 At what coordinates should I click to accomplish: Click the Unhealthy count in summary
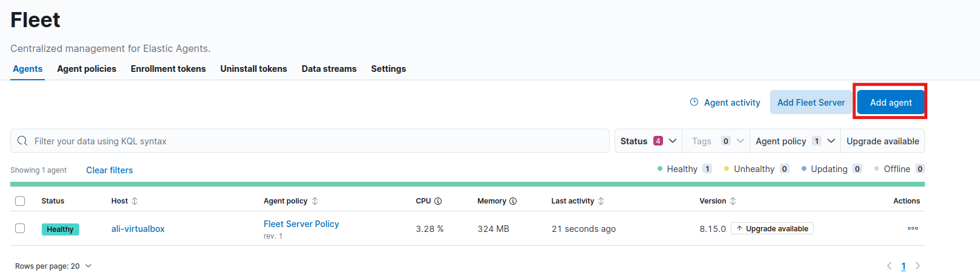[x=784, y=168]
